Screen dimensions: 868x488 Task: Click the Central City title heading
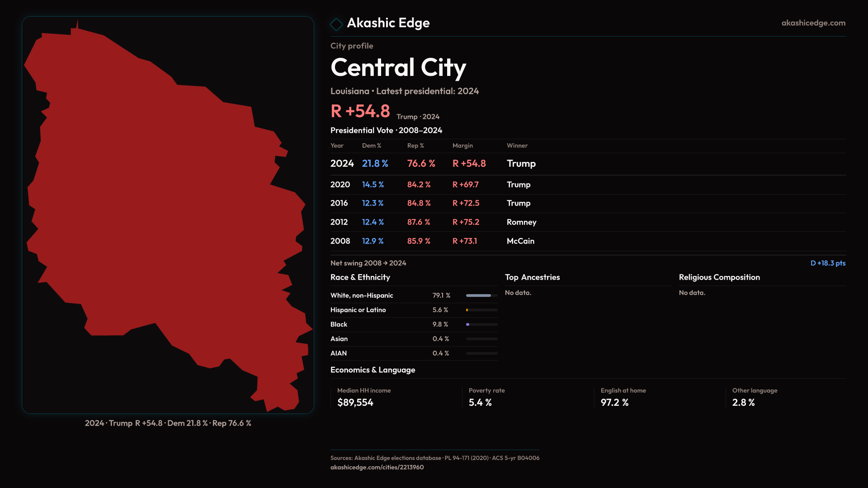pyautogui.click(x=398, y=68)
